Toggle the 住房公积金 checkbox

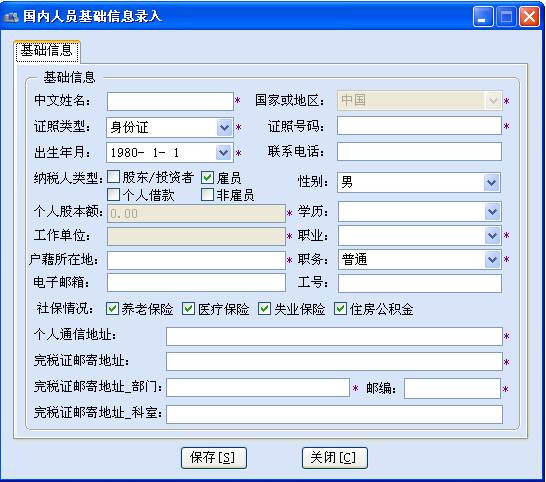341,309
